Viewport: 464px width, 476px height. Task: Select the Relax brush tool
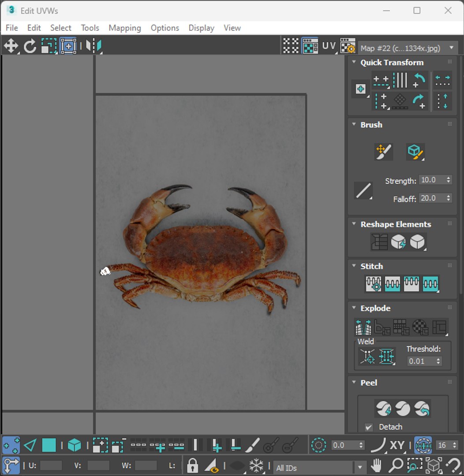click(415, 152)
